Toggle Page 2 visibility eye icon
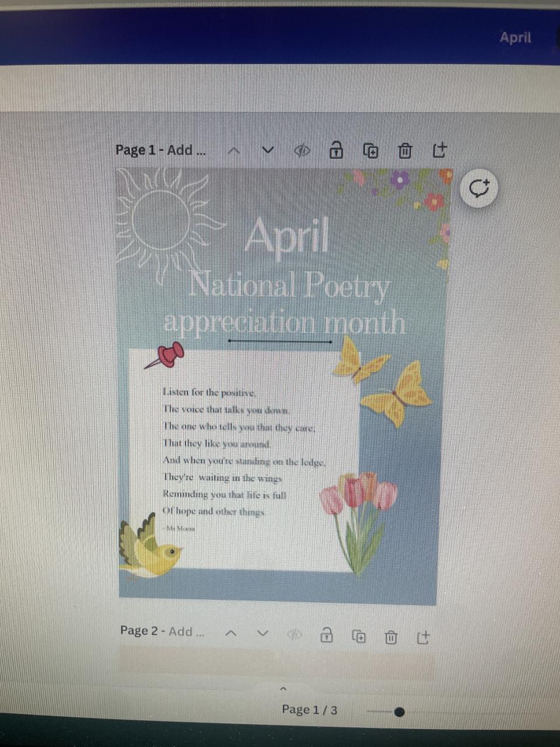Image resolution: width=560 pixels, height=747 pixels. 295,635
